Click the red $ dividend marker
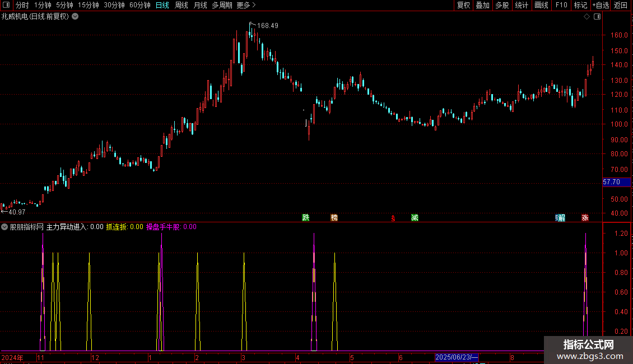 [393, 218]
